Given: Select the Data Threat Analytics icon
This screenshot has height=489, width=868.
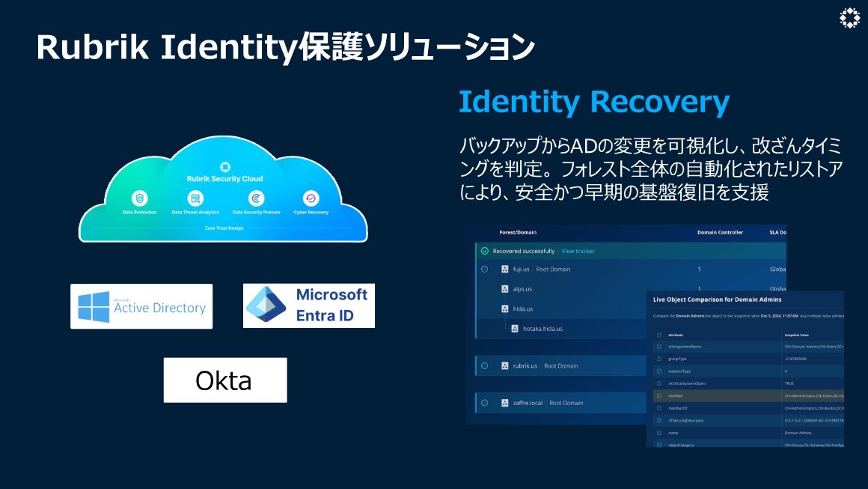Looking at the screenshot, I should tap(195, 198).
